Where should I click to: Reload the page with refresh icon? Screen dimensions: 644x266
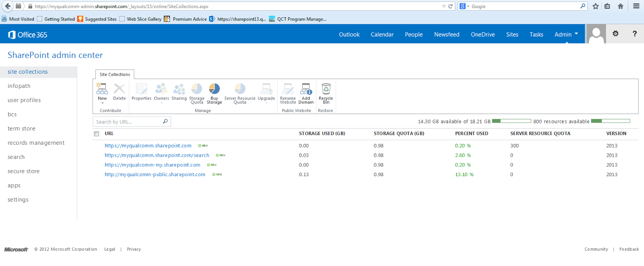click(x=450, y=6)
